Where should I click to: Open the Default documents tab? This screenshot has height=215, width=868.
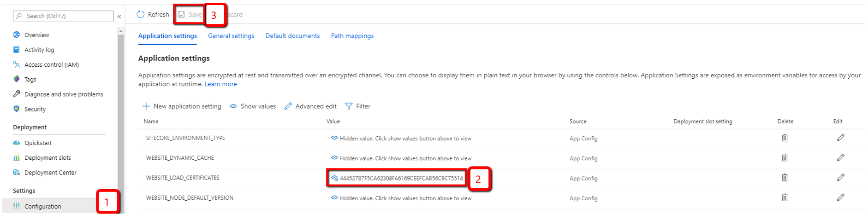[x=292, y=36]
